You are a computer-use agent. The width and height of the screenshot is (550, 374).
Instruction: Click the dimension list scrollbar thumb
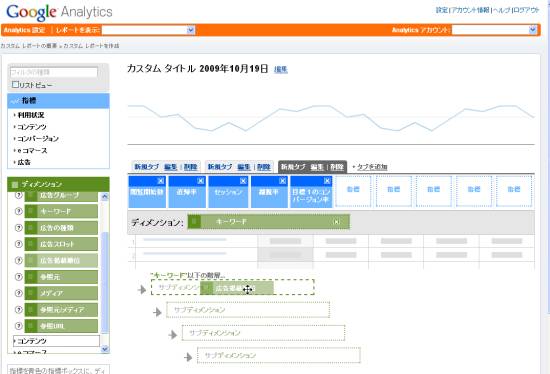(x=105, y=282)
